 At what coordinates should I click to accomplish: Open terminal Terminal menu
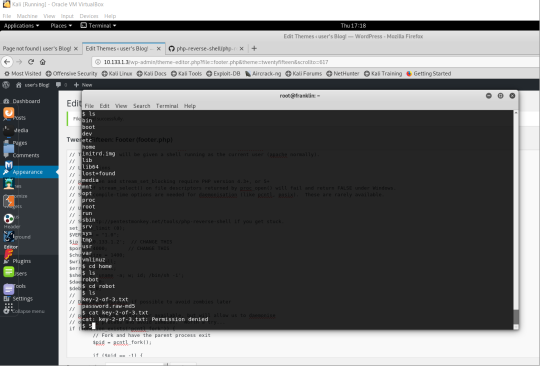(167, 106)
